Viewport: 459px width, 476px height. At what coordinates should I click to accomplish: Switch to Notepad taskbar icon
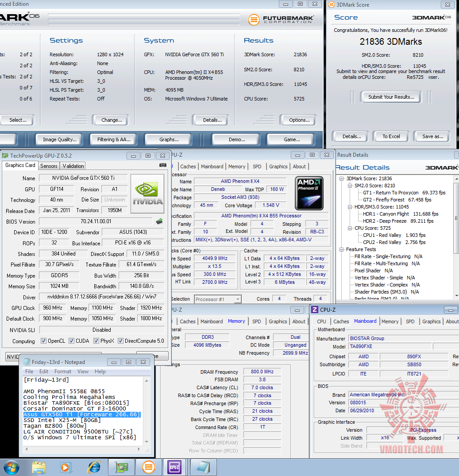tap(203, 468)
